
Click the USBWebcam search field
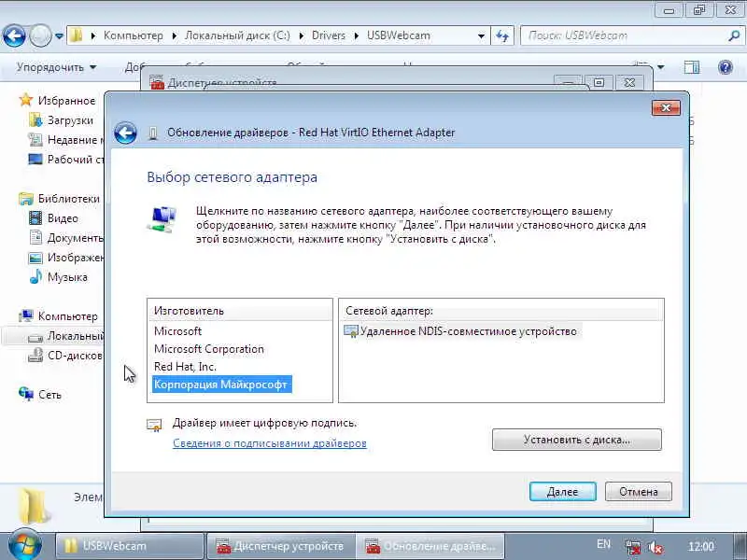[x=624, y=35]
